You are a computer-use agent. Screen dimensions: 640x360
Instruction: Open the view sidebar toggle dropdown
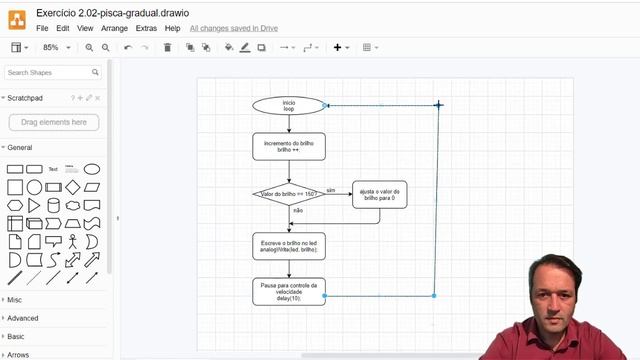(20, 48)
